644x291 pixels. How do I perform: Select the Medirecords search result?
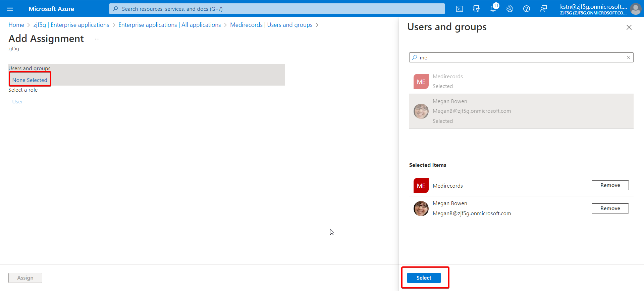pos(521,82)
